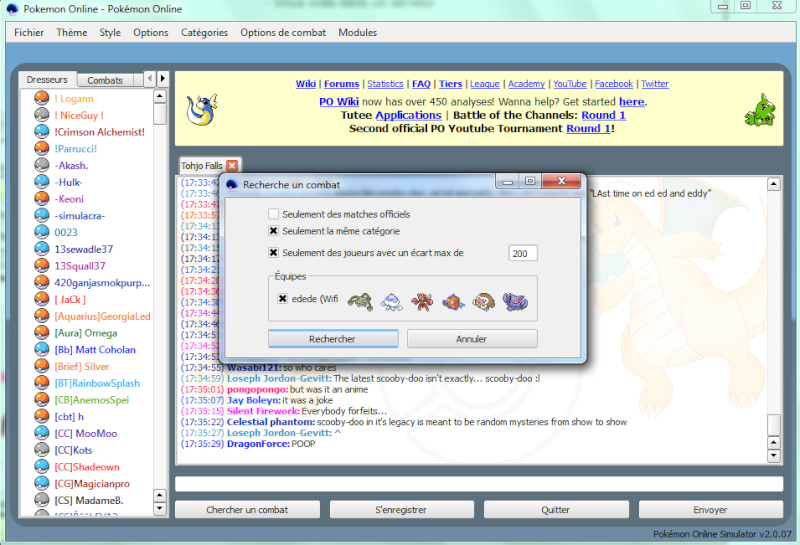Close the Tohjo Falls channel tab
Screen dimensions: 800x545
click(232, 166)
